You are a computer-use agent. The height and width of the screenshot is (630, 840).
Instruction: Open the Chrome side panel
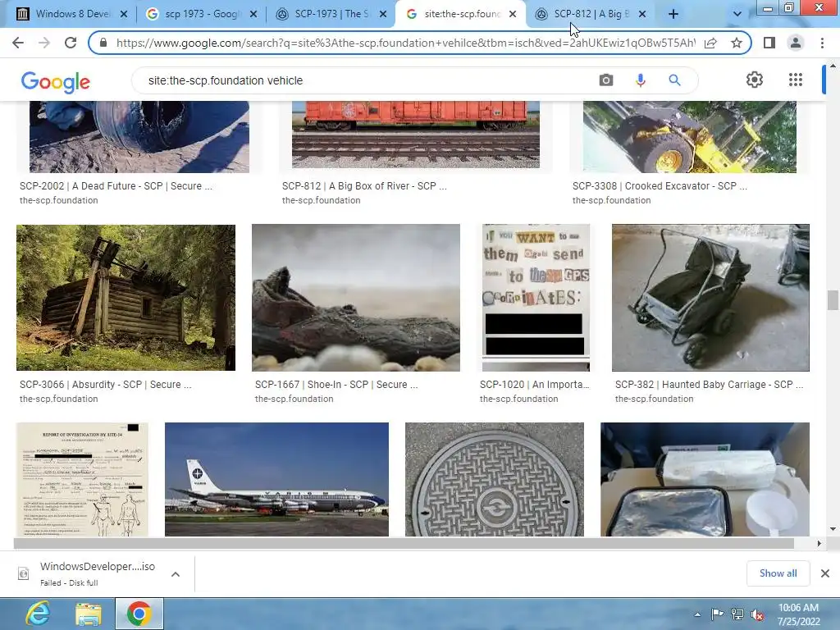coord(769,43)
